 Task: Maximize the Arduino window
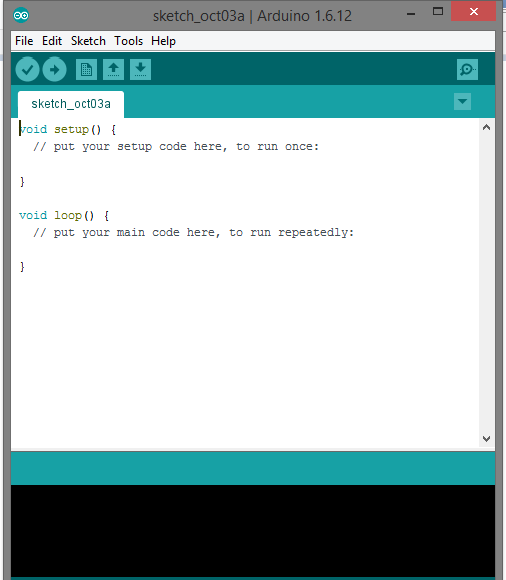coord(438,12)
